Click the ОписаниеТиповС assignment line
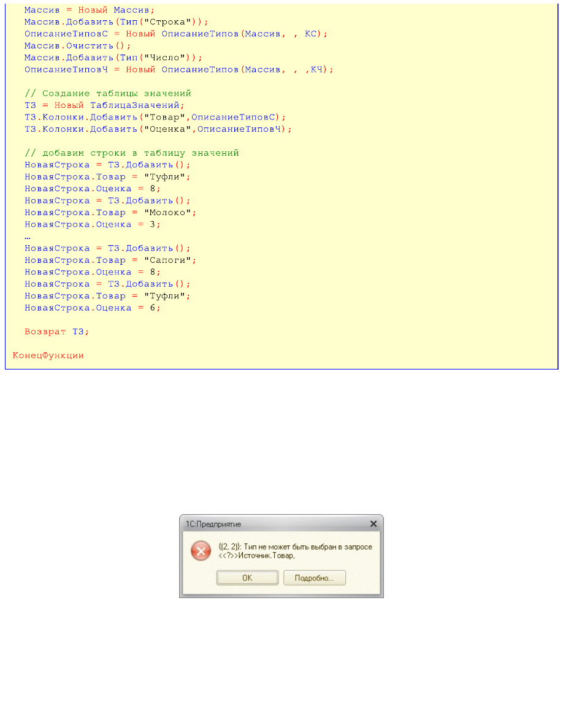 click(x=175, y=34)
